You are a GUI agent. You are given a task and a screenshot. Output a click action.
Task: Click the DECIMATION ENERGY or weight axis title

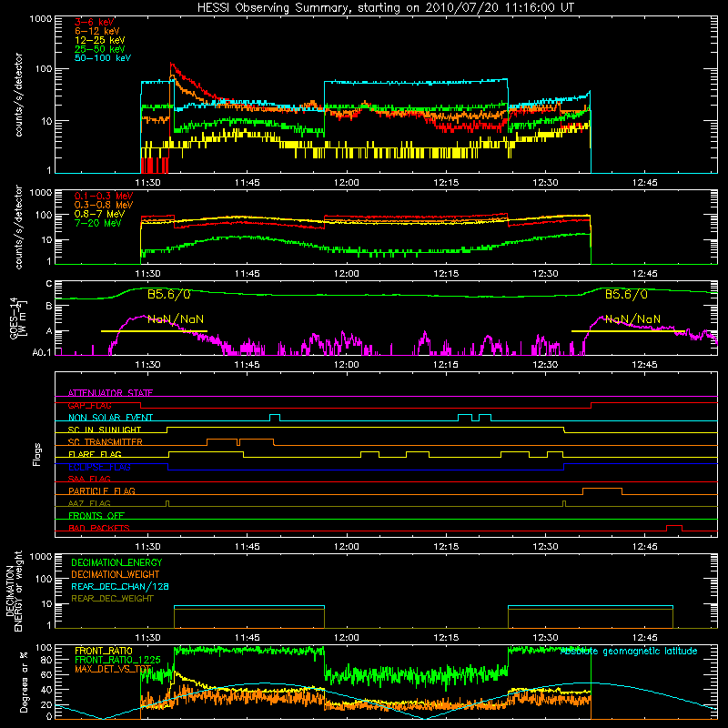(x=14, y=591)
